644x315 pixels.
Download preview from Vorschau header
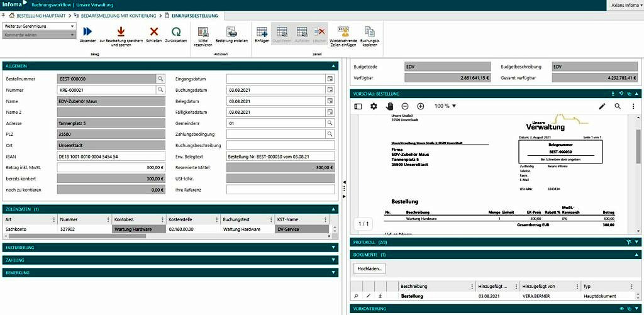(613, 94)
